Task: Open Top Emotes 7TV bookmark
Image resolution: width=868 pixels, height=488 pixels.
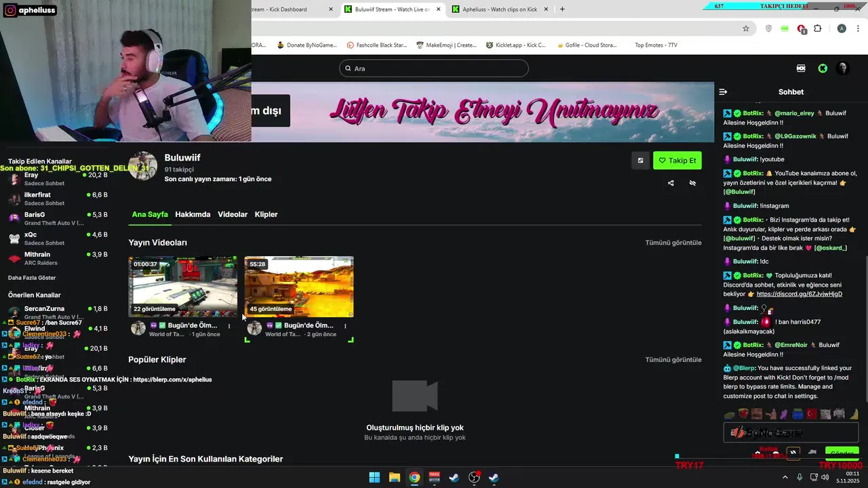Action: click(x=656, y=45)
